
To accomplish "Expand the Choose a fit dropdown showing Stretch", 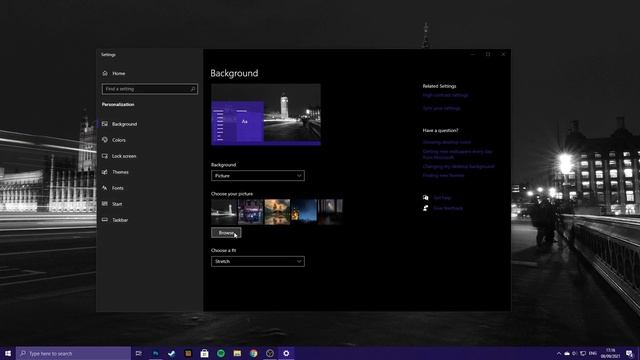I will click(x=258, y=261).
